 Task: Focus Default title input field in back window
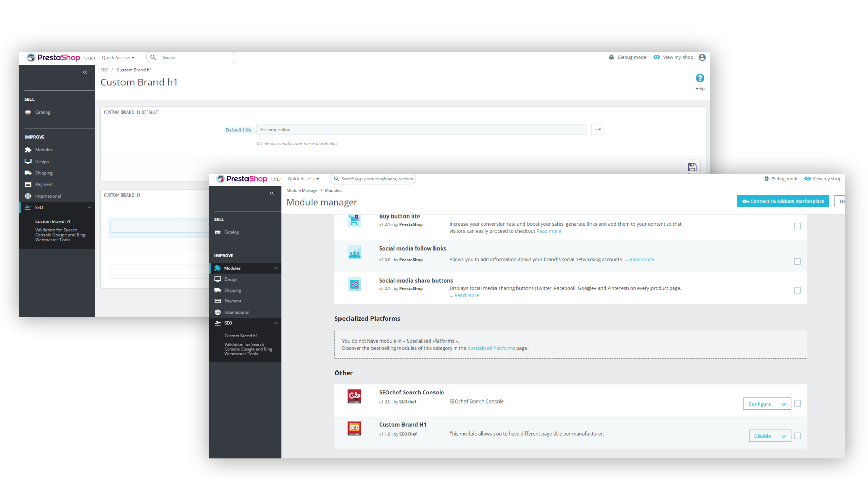tap(422, 130)
